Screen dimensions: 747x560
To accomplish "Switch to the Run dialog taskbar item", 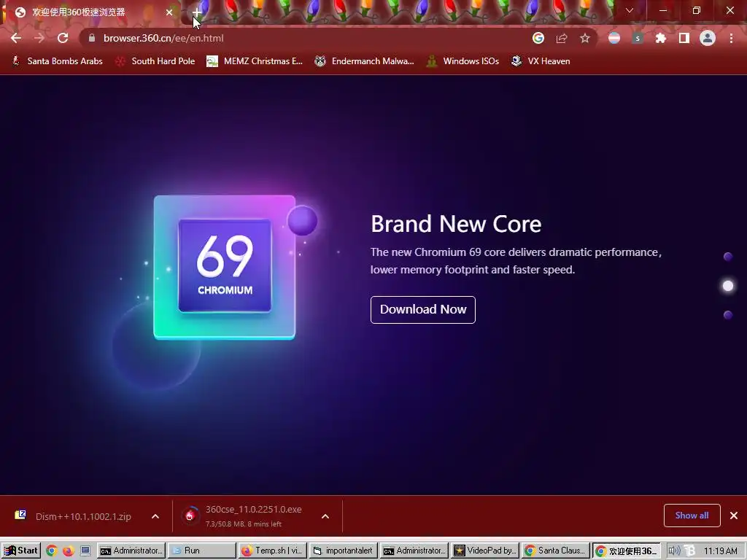I will pyautogui.click(x=202, y=551).
